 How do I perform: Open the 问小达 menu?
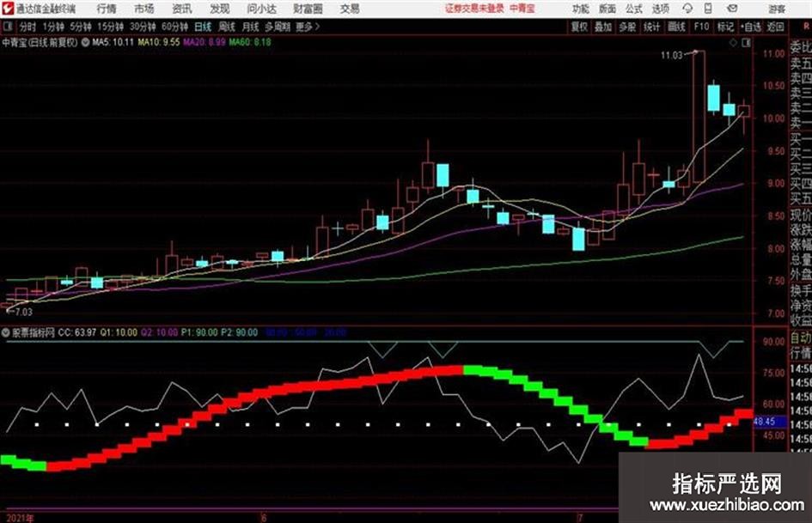pos(261,9)
